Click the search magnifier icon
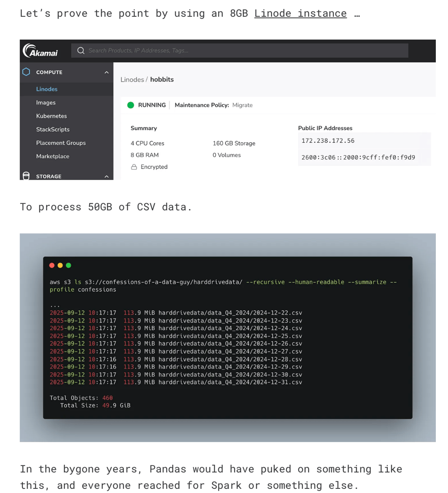The height and width of the screenshot is (493, 448). 81,50
